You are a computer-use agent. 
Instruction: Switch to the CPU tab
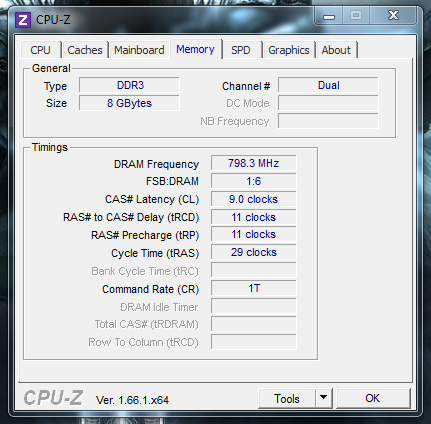click(x=40, y=50)
